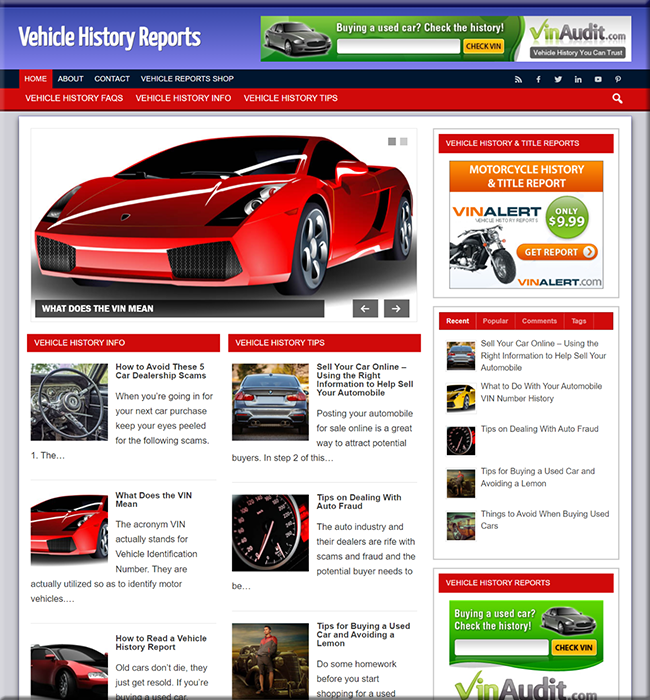Click VIN input in header banner
Screen dimensions: 650x700
(x=398, y=46)
